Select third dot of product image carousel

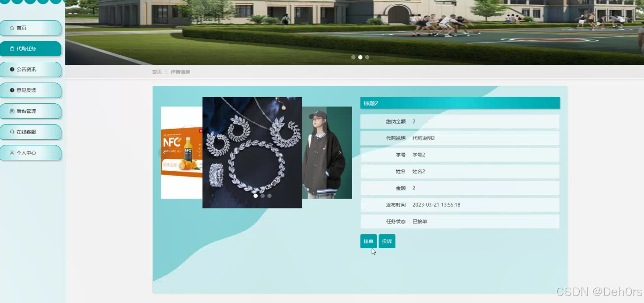[269, 196]
